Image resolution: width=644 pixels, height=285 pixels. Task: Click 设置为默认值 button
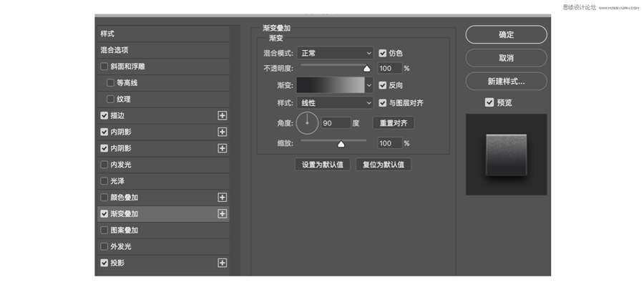pos(323,165)
